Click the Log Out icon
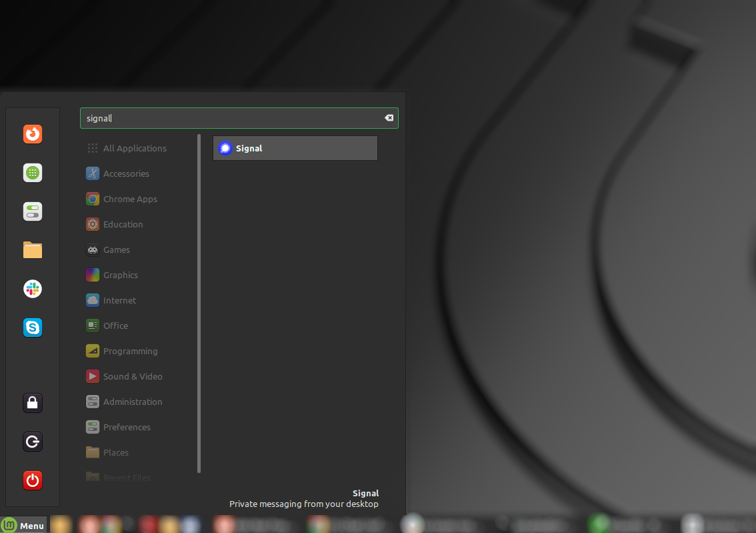 (33, 442)
